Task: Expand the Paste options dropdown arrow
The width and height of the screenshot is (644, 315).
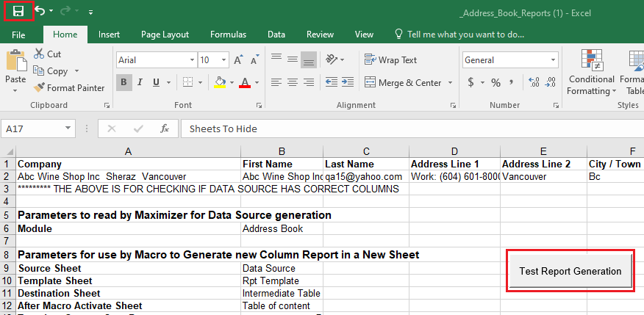Action: click(x=15, y=90)
